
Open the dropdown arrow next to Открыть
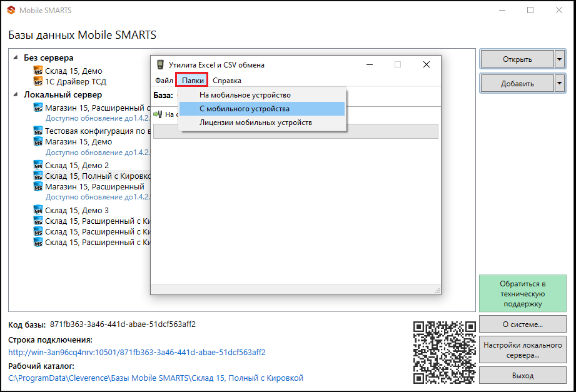(559, 59)
